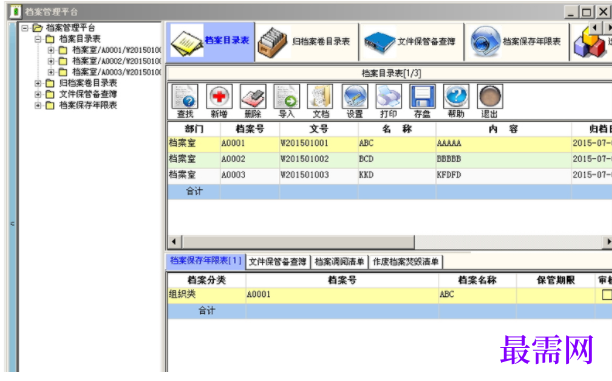Select the 档案目录表 module button
Screen dimensions: 612x381
point(210,41)
